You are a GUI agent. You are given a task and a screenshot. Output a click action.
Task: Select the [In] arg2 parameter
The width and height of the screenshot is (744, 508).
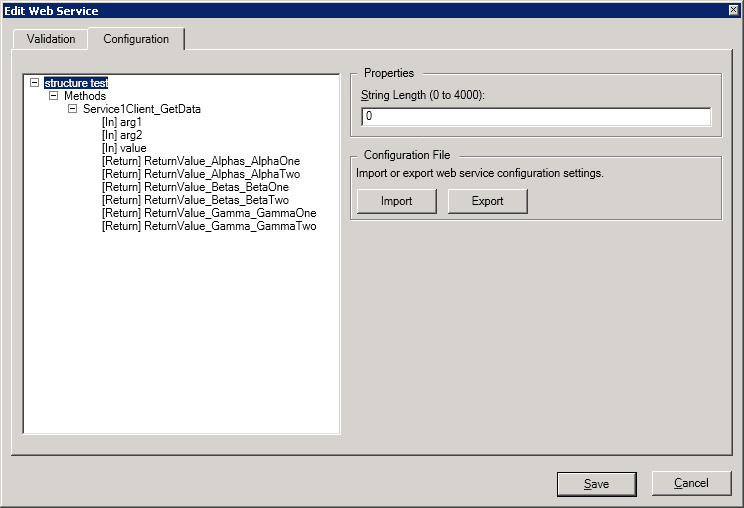122,135
